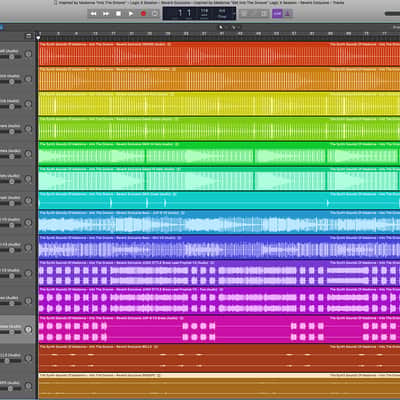Click pan knob on the violet track

[28, 273]
